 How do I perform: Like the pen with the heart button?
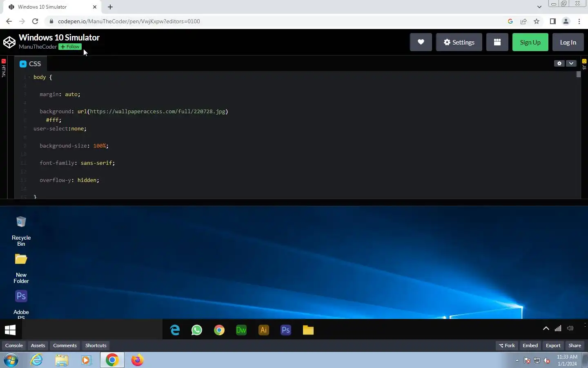click(x=421, y=42)
